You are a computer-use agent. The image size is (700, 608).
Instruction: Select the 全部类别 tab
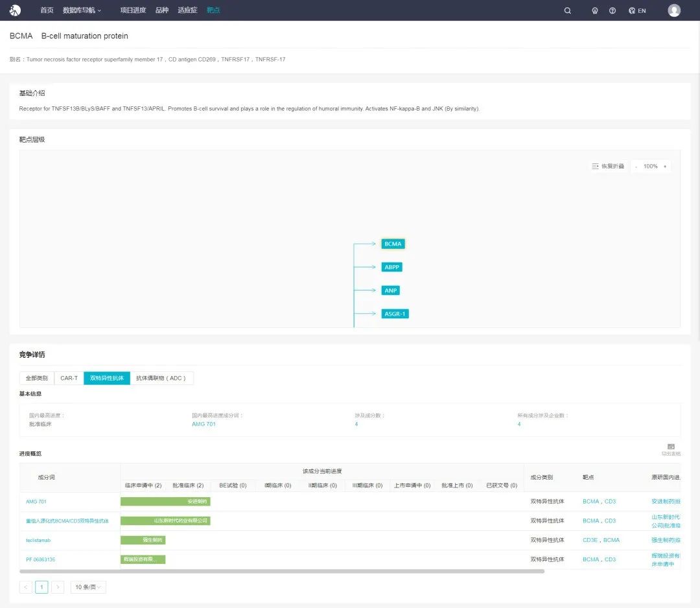point(36,378)
